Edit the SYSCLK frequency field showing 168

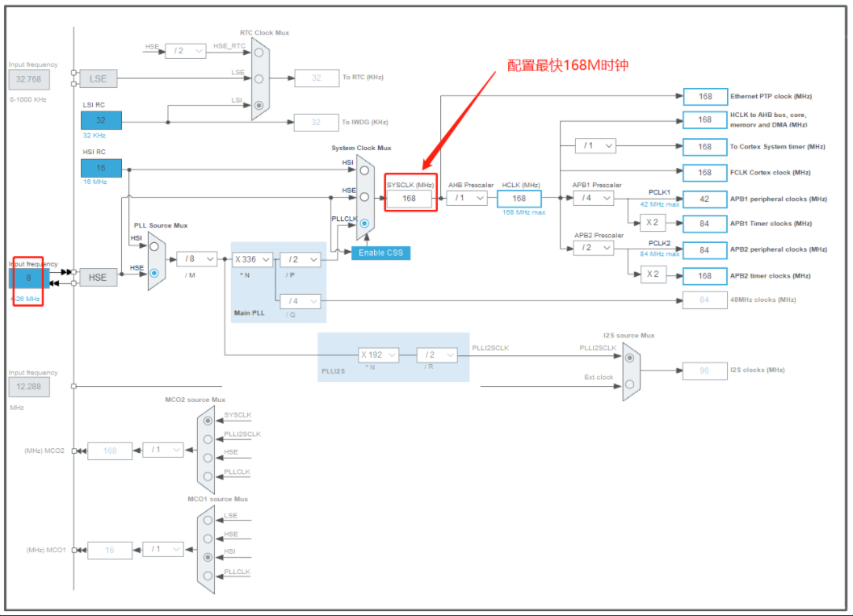[x=410, y=197]
